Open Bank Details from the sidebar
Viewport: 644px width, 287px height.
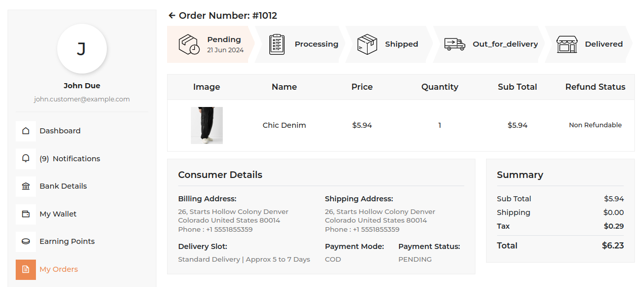click(x=63, y=186)
